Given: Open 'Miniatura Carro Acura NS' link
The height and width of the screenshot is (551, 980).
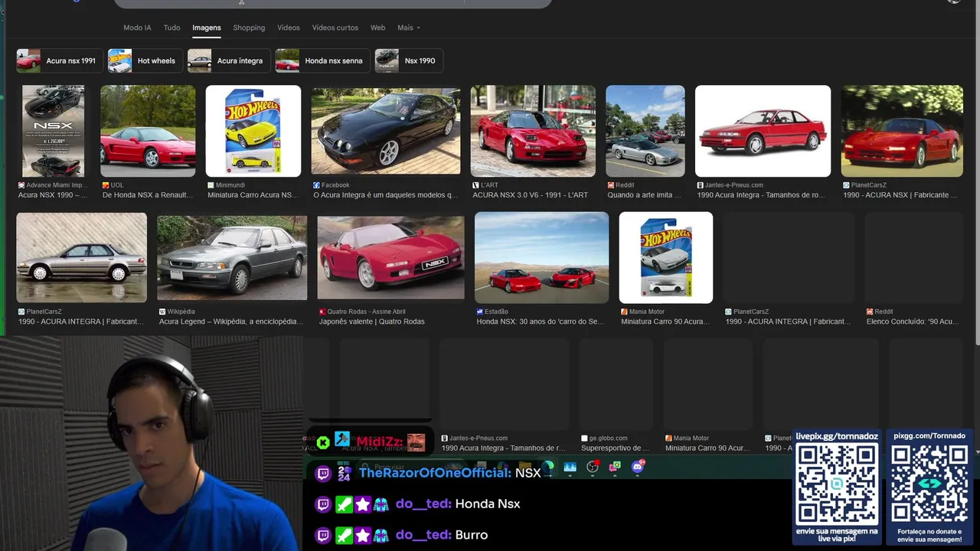Looking at the screenshot, I should coord(253,195).
